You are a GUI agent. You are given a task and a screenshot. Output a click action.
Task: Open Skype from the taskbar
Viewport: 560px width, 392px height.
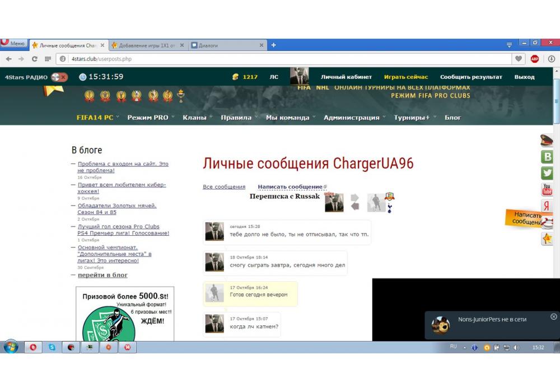coord(52,347)
